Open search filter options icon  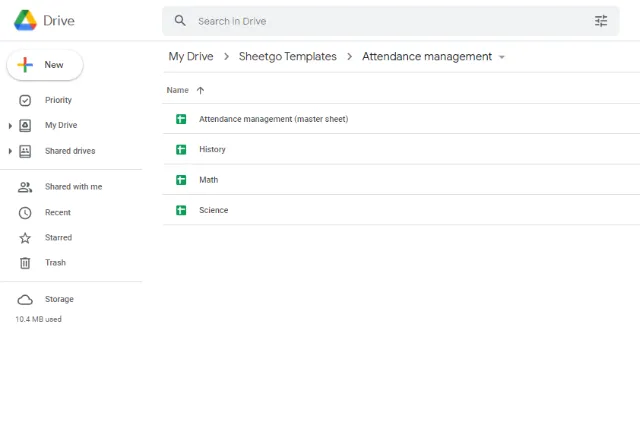coord(601,21)
